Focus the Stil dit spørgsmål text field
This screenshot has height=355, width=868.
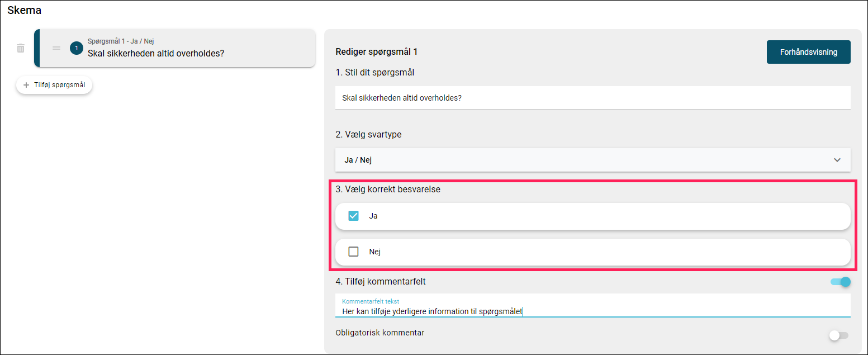click(x=593, y=98)
